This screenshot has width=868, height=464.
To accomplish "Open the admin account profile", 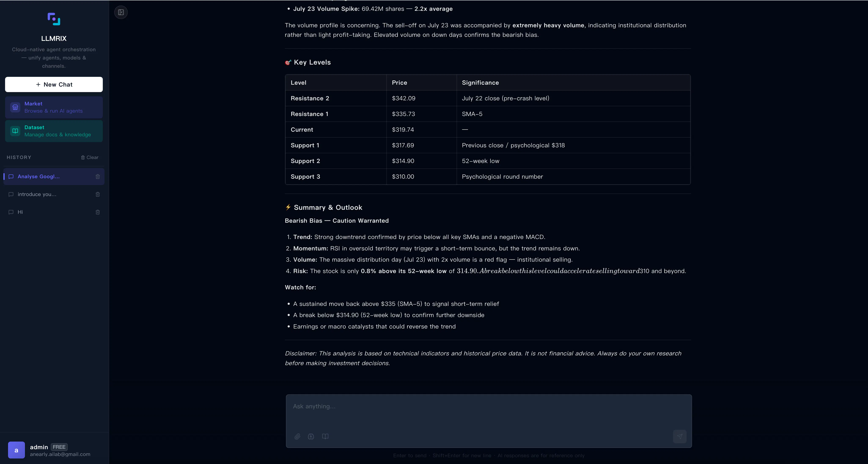I will [54, 450].
